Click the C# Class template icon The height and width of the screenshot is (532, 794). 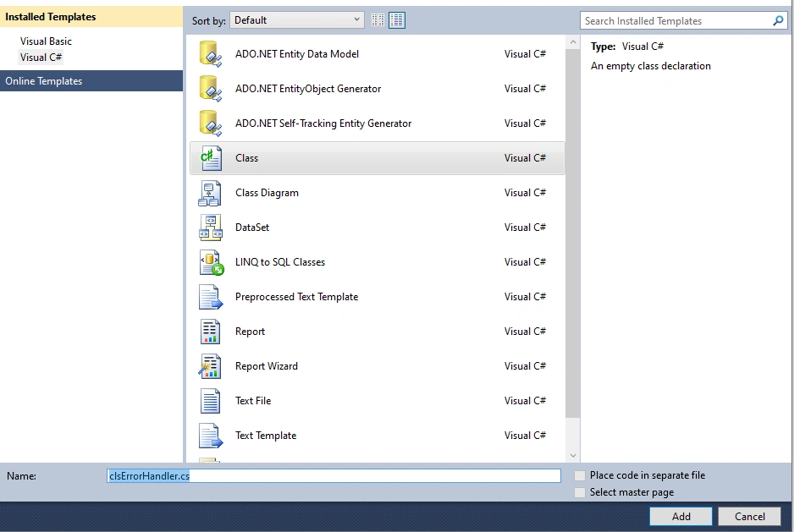tap(210, 158)
